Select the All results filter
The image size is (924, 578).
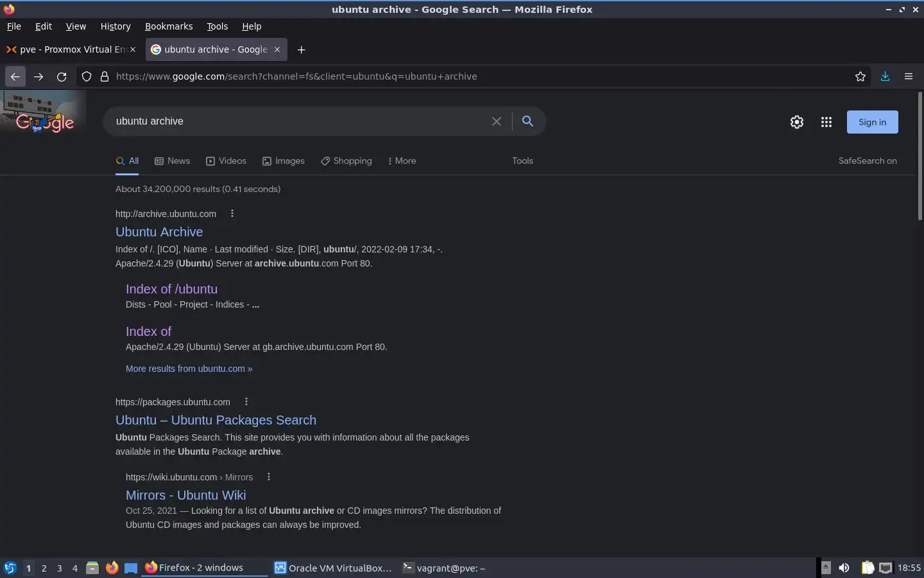coord(127,161)
